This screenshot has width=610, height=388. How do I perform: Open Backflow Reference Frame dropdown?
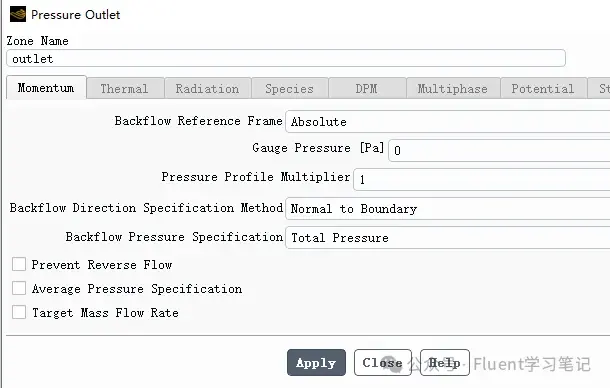pyautogui.click(x=447, y=122)
